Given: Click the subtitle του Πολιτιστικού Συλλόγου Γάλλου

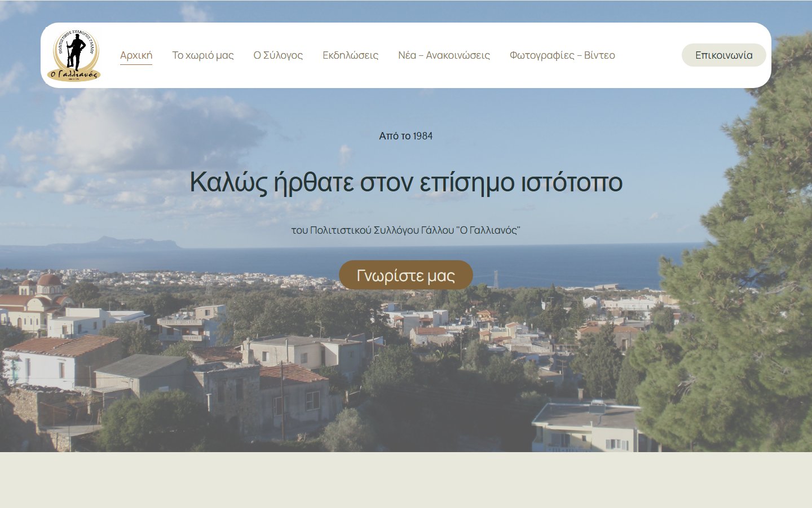Looking at the screenshot, I should [406, 230].
